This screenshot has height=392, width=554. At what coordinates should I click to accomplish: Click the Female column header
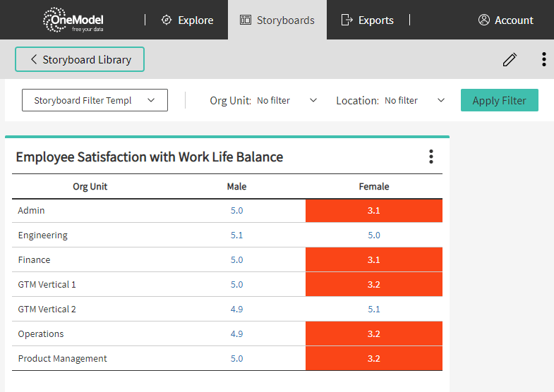(x=374, y=187)
